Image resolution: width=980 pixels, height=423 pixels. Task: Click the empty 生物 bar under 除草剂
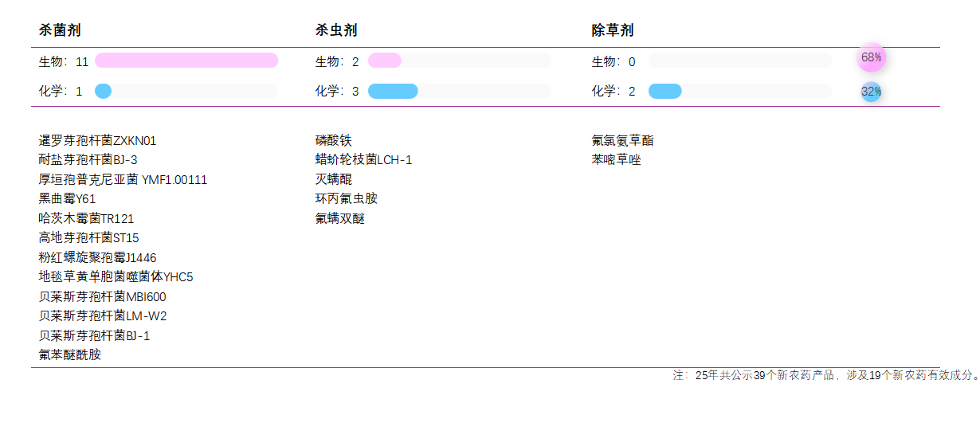click(739, 61)
